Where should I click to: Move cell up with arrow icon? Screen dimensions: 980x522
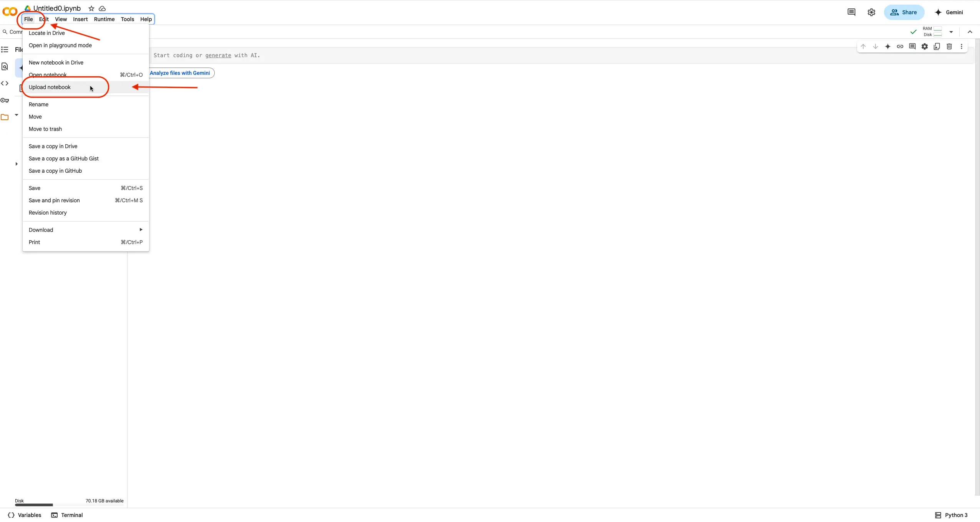coord(863,46)
